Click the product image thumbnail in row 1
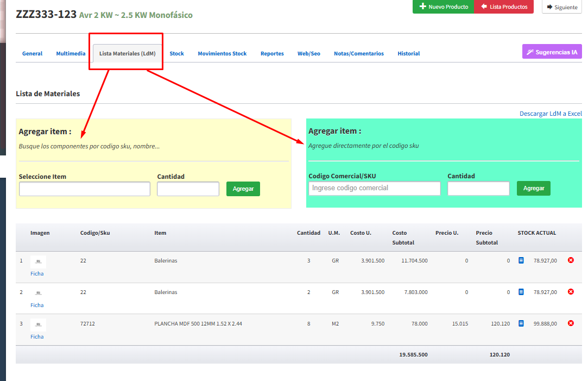Image resolution: width=588 pixels, height=381 pixels. [37, 262]
